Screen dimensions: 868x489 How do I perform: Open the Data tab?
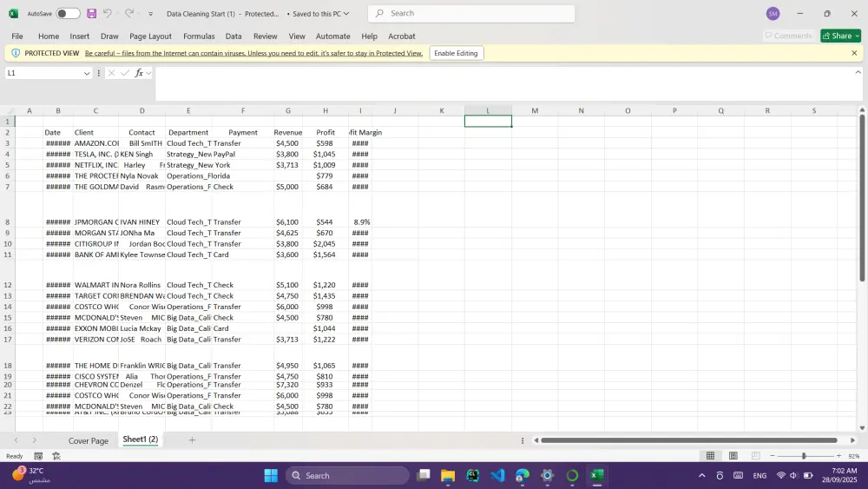coord(233,36)
